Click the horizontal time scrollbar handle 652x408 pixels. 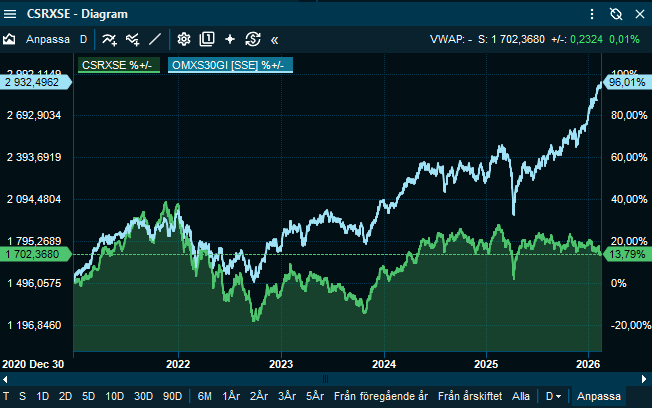pyautogui.click(x=325, y=378)
